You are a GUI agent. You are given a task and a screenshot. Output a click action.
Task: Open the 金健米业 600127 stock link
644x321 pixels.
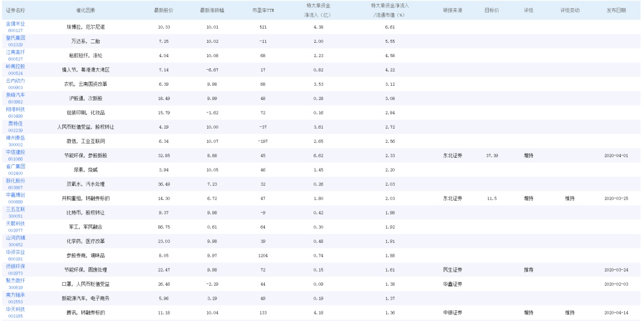16,24
